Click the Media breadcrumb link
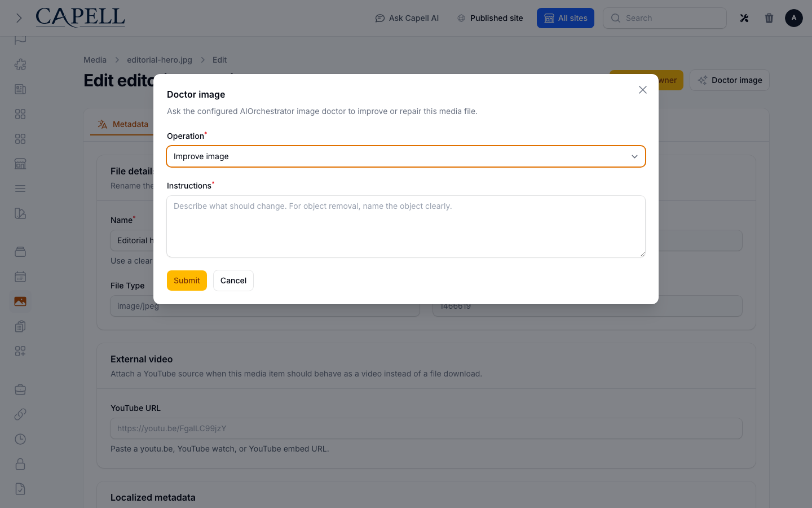 click(95, 60)
